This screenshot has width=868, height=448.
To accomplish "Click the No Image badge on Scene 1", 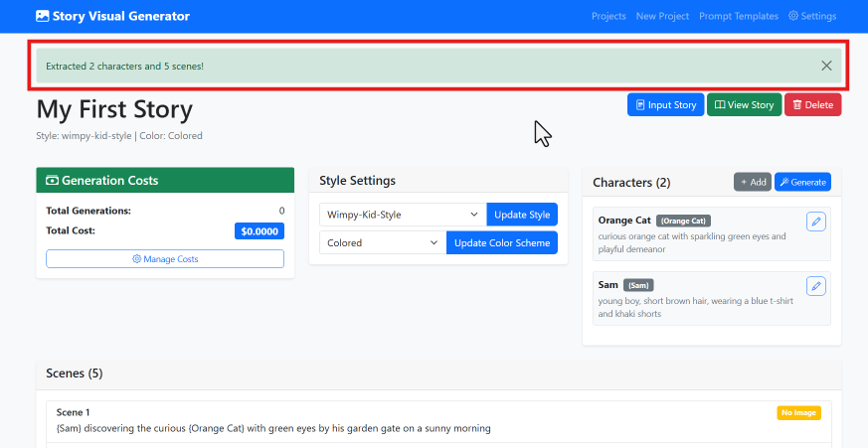I will pyautogui.click(x=798, y=412).
